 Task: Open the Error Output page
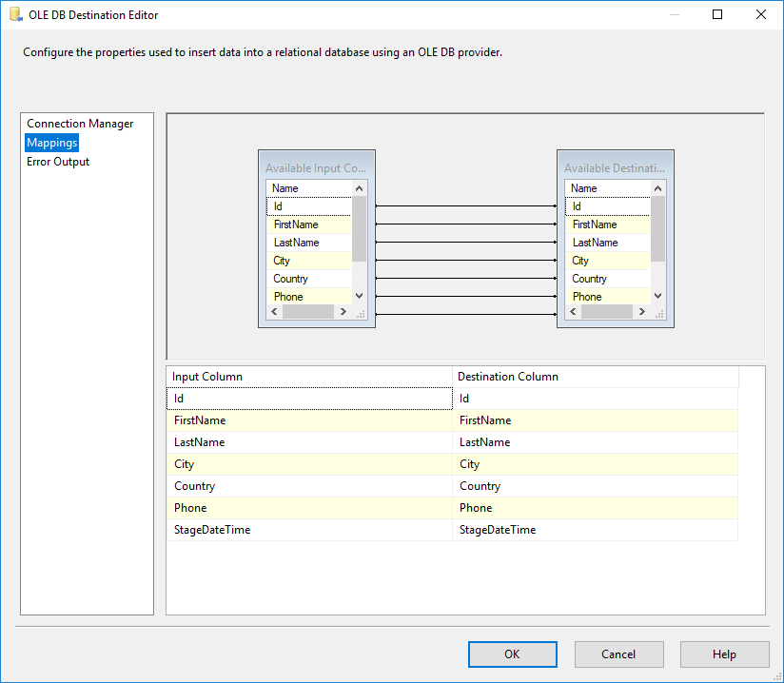58,162
